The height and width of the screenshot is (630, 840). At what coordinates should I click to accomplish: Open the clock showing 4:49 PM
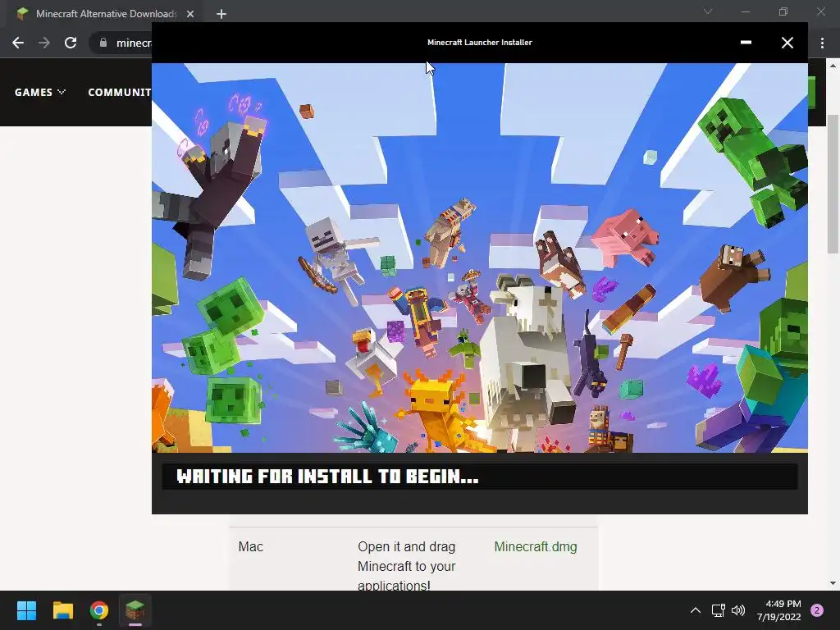pyautogui.click(x=779, y=610)
